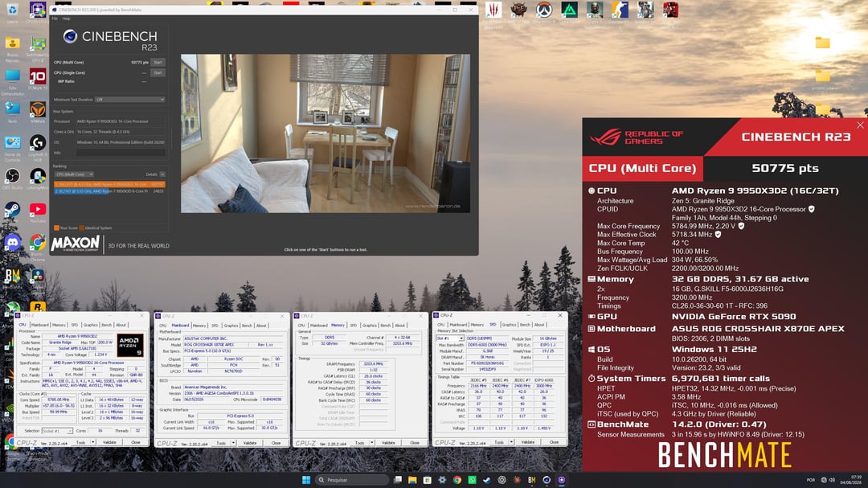Expand the Tools arrow in the CPU-Z Memory window

coord(371,443)
